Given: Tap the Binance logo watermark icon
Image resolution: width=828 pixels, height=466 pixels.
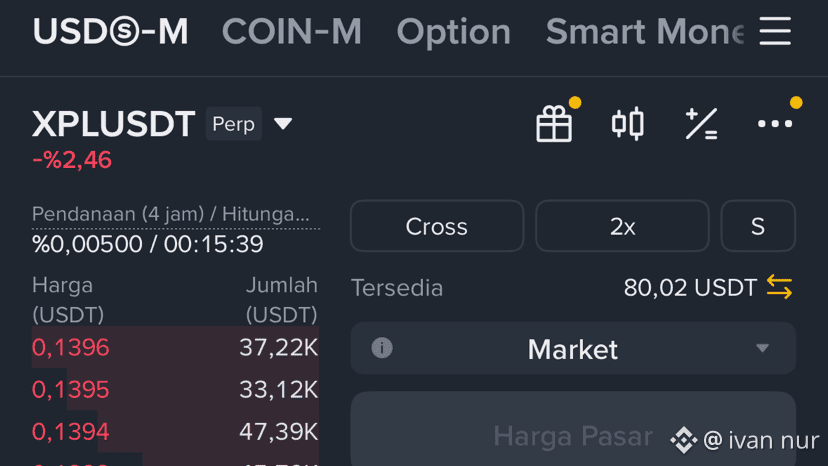Looking at the screenshot, I should 684,439.
